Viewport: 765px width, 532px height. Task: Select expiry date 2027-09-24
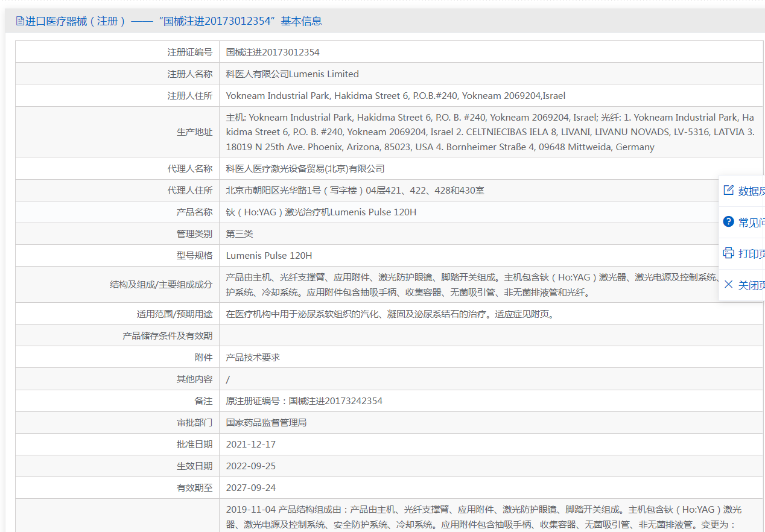(251, 488)
